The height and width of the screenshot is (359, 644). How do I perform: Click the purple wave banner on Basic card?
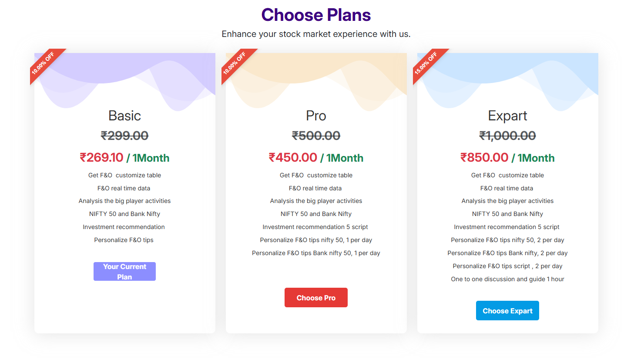click(x=125, y=78)
